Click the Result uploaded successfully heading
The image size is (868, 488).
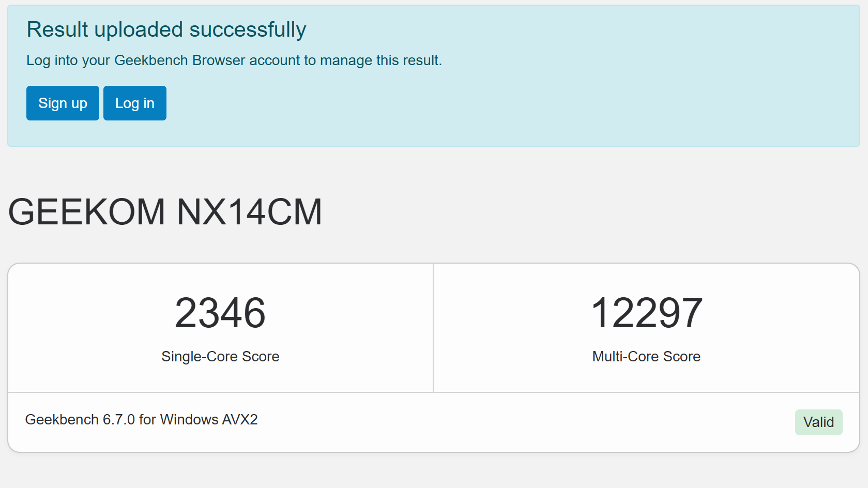166,29
